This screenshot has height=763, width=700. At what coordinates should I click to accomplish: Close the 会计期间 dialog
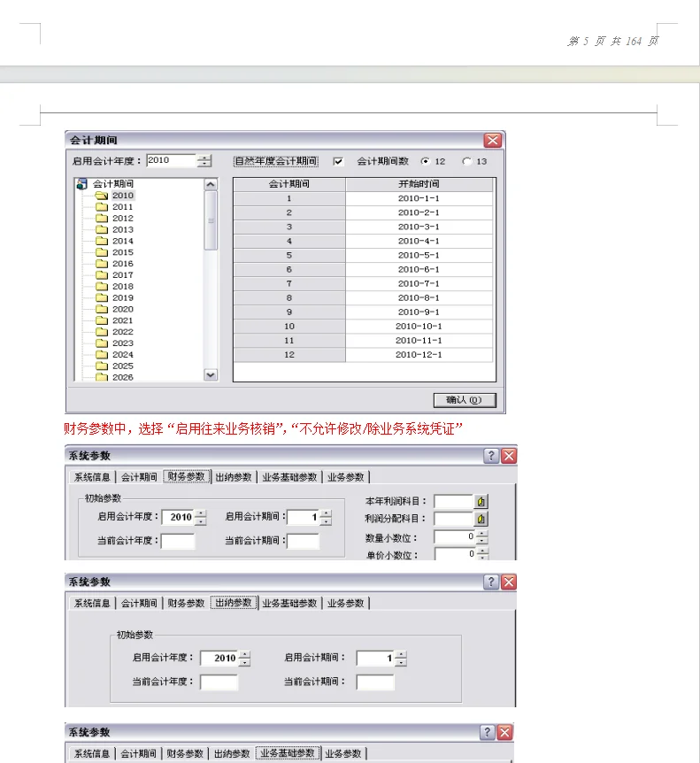[x=493, y=140]
